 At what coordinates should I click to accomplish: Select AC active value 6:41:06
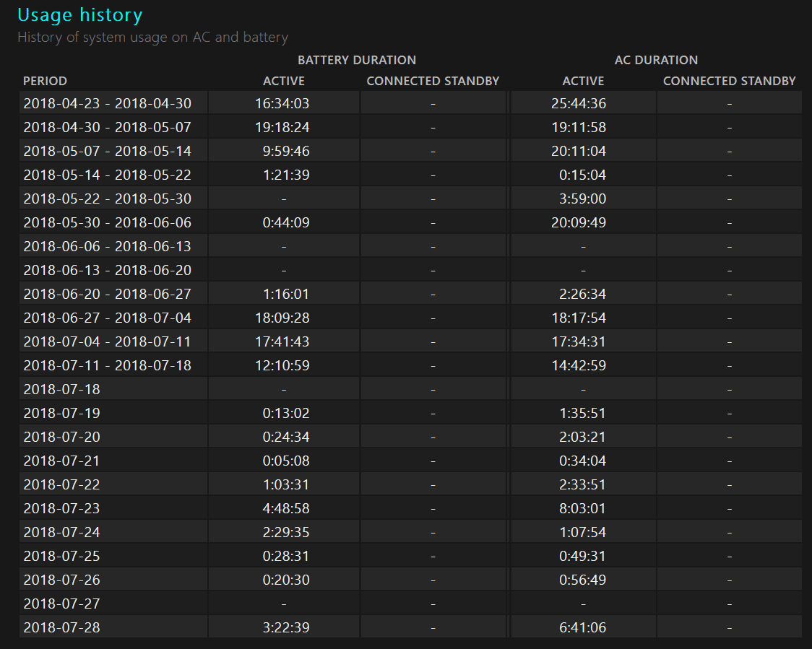(x=583, y=627)
